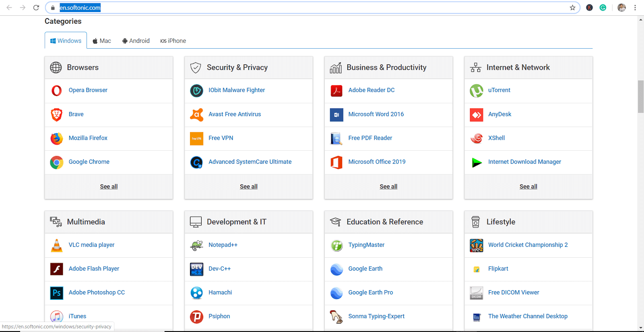Click the Microsoft Word 2016 icon
This screenshot has width=644, height=332.
point(336,115)
